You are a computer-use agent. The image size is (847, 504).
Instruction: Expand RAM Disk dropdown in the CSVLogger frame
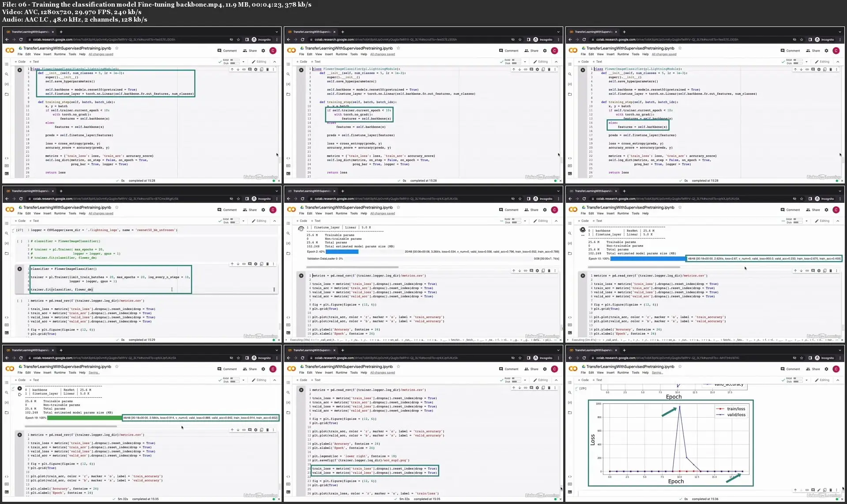point(243,221)
